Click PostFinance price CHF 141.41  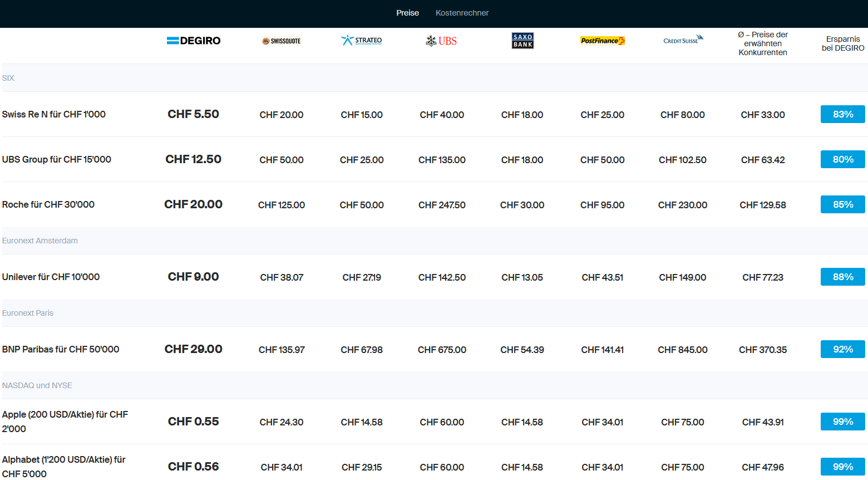[603, 350]
